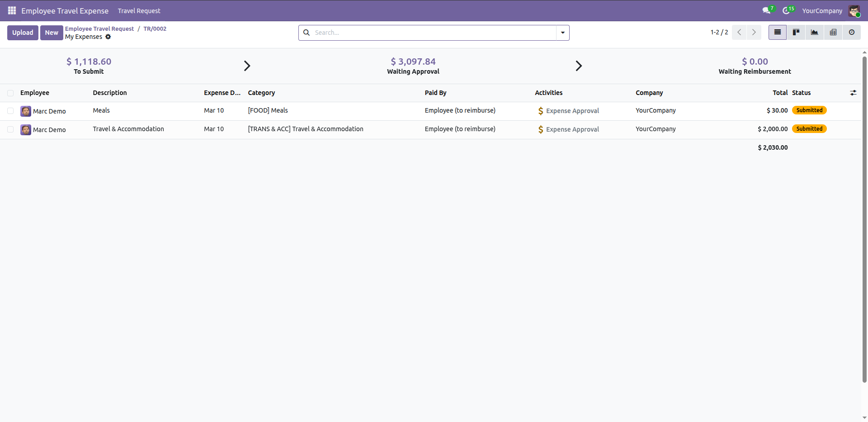Open the YourCompany user avatar menu
868x422 pixels.
click(854, 11)
